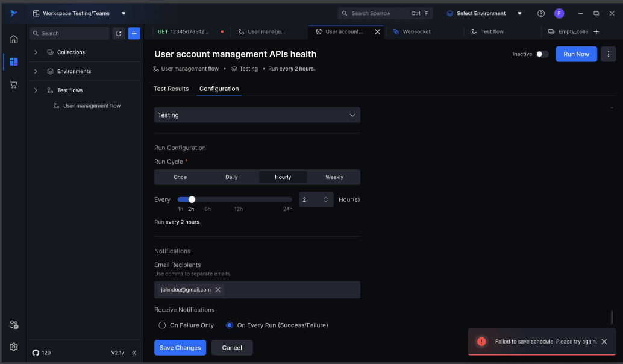Select the Weekly run cycle option

click(334, 177)
